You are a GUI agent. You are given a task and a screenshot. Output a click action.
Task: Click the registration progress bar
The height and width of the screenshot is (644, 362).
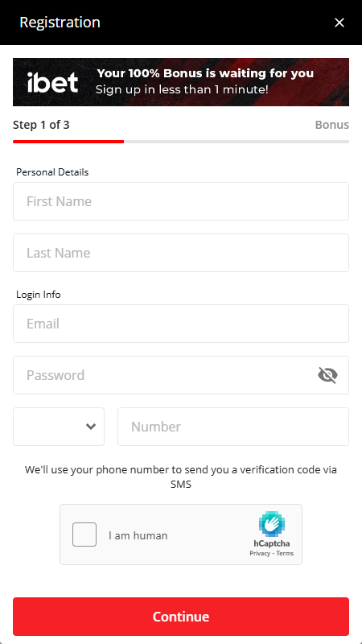(181, 142)
